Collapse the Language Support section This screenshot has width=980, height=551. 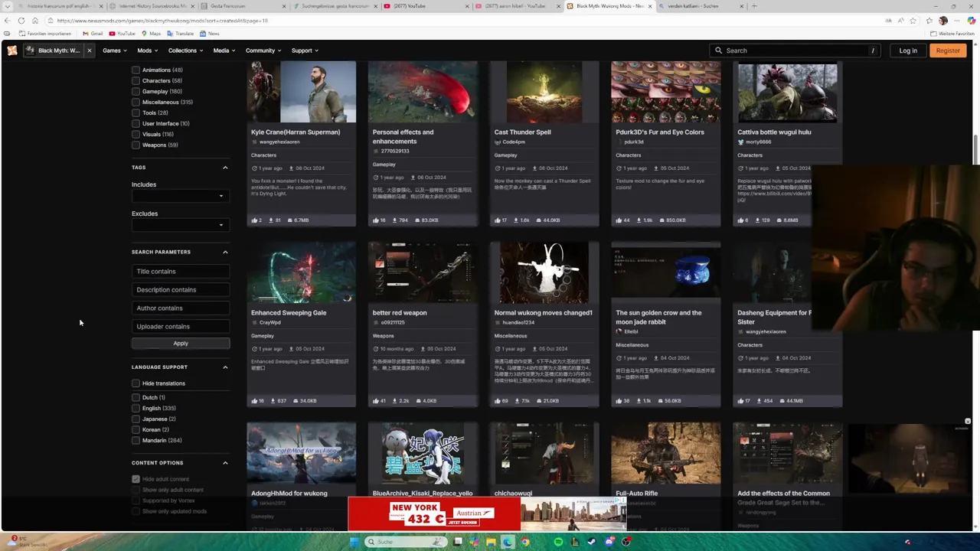click(x=225, y=367)
